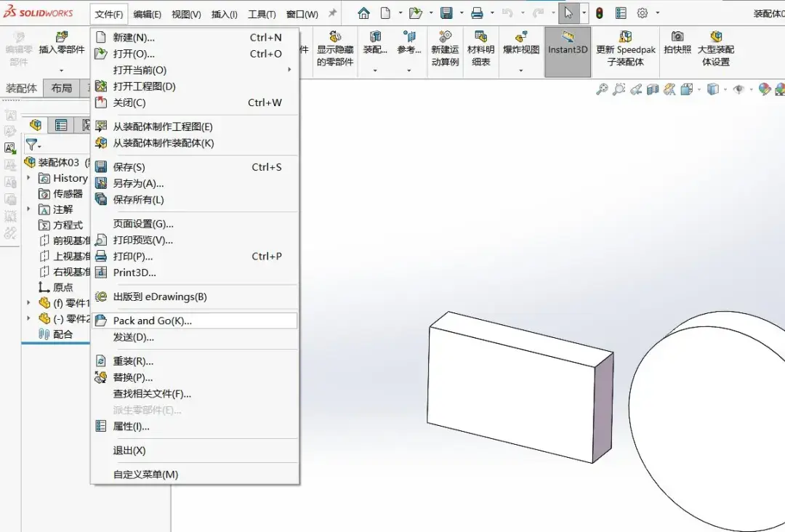Click the Open folder icon in toolbar
Viewport: 785px width, 532px height.
pos(416,14)
